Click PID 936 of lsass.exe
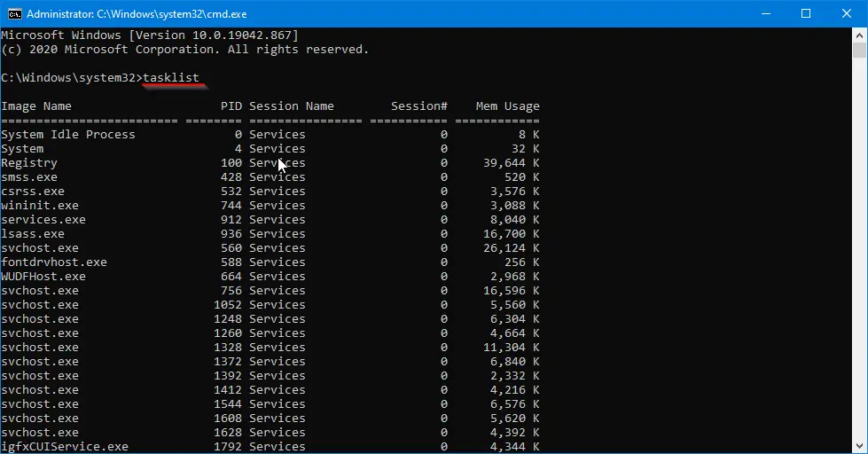Viewport: 868px width, 454px height. (x=231, y=233)
